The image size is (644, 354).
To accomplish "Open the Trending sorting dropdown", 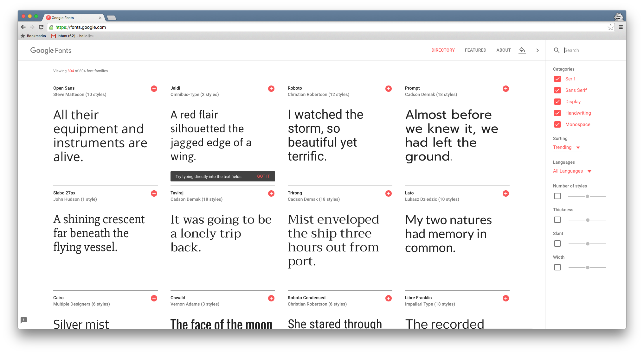I will click(x=567, y=147).
